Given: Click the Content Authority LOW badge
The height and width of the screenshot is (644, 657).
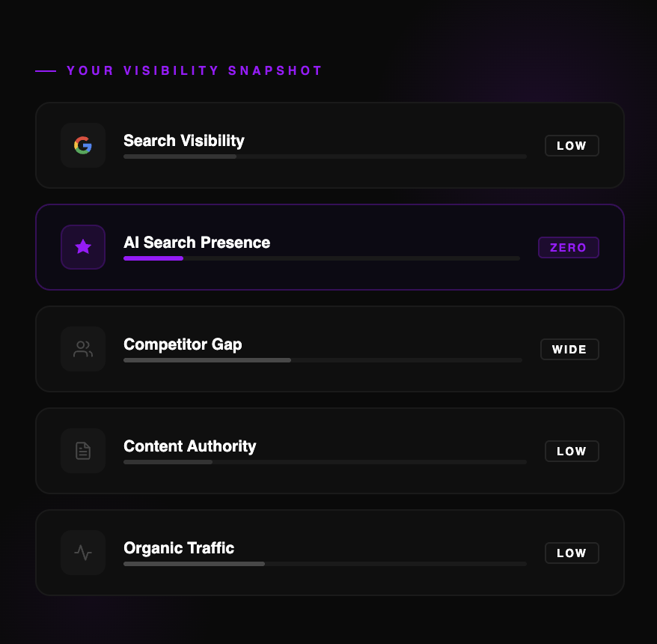Looking at the screenshot, I should [572, 452].
